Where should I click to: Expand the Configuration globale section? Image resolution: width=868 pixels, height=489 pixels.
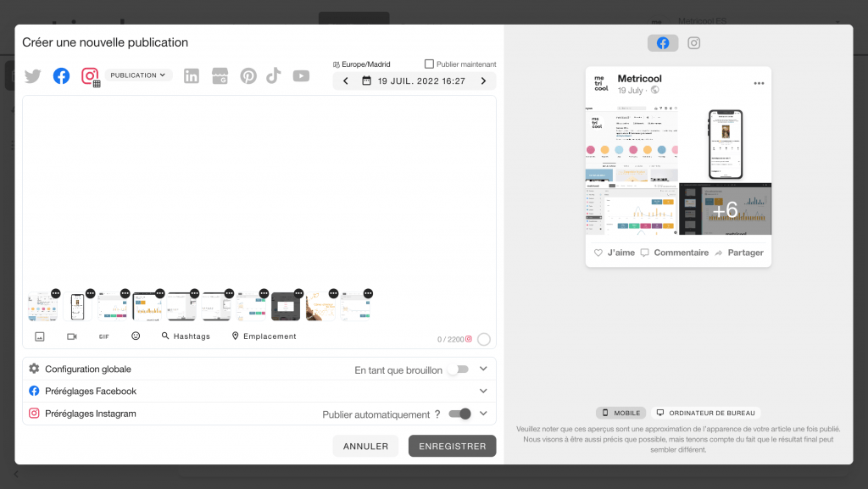(483, 369)
